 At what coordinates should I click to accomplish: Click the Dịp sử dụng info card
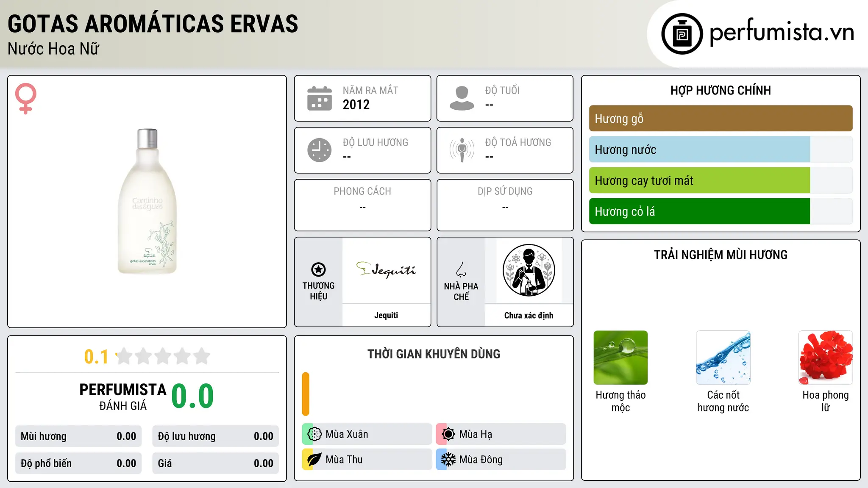[x=505, y=205]
